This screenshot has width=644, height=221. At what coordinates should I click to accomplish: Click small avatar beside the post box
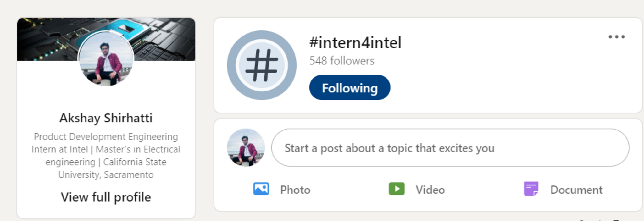(246, 147)
